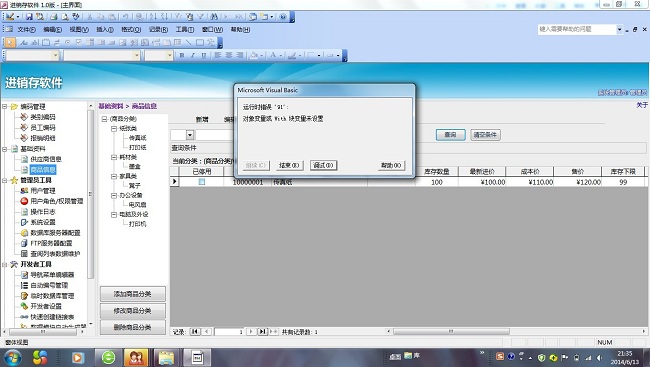Click the Sort Descending icon
The image size is (650, 367).
click(164, 17)
